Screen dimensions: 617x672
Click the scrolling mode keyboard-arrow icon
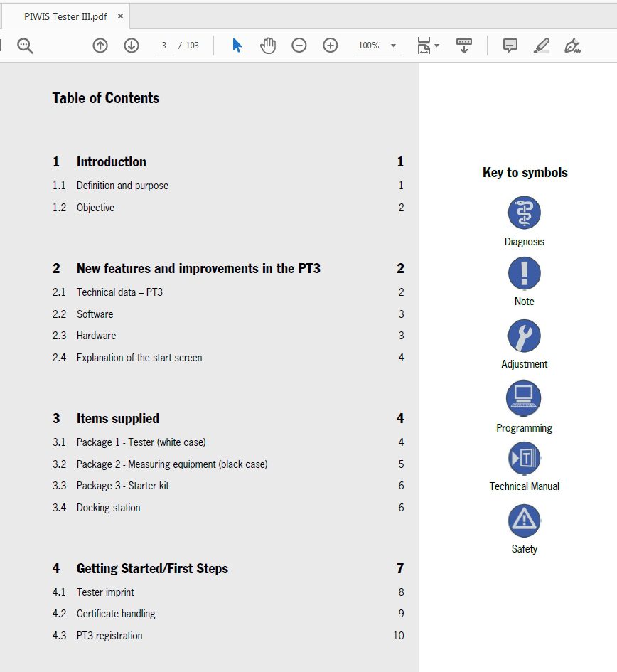tap(464, 46)
